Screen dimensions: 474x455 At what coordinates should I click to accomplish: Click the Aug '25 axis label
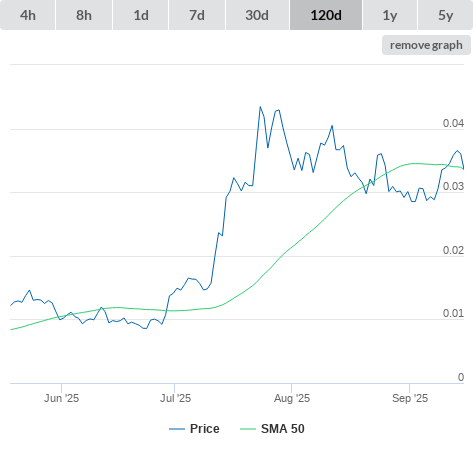point(292,398)
